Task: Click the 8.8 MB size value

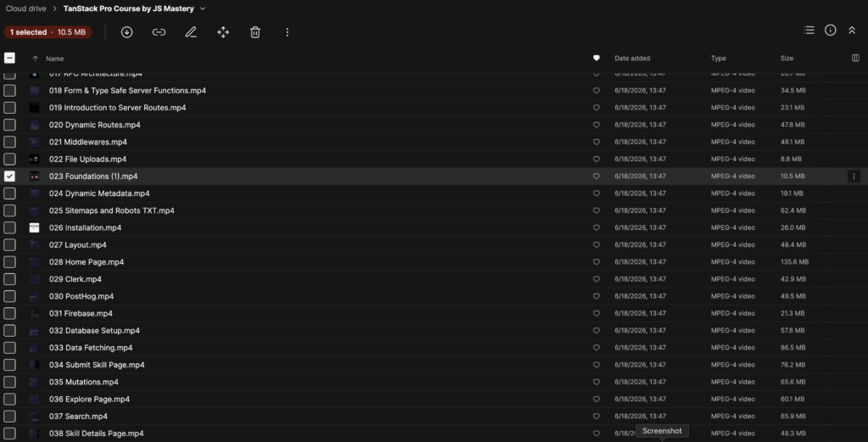Action: click(x=791, y=159)
